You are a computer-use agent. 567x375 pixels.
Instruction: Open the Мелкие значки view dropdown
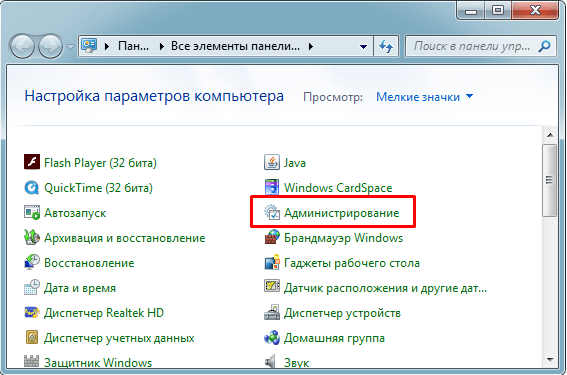(469, 96)
